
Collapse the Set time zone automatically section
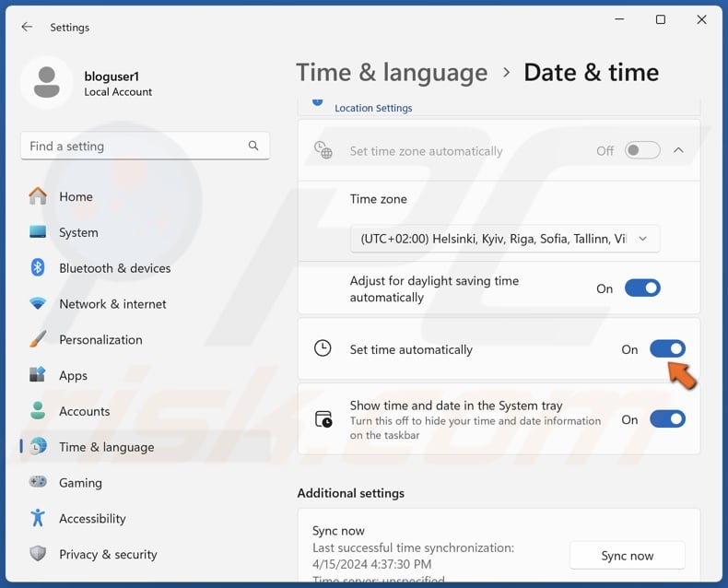[x=678, y=150]
